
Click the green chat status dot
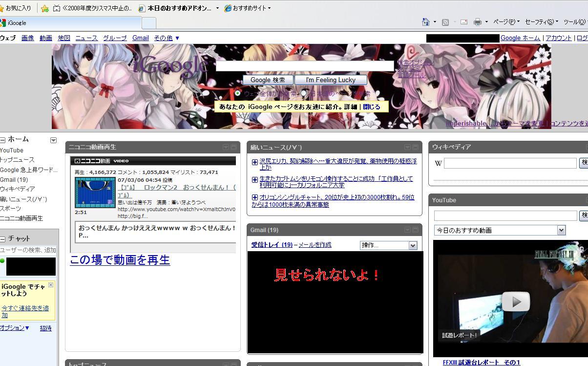click(x=2, y=260)
